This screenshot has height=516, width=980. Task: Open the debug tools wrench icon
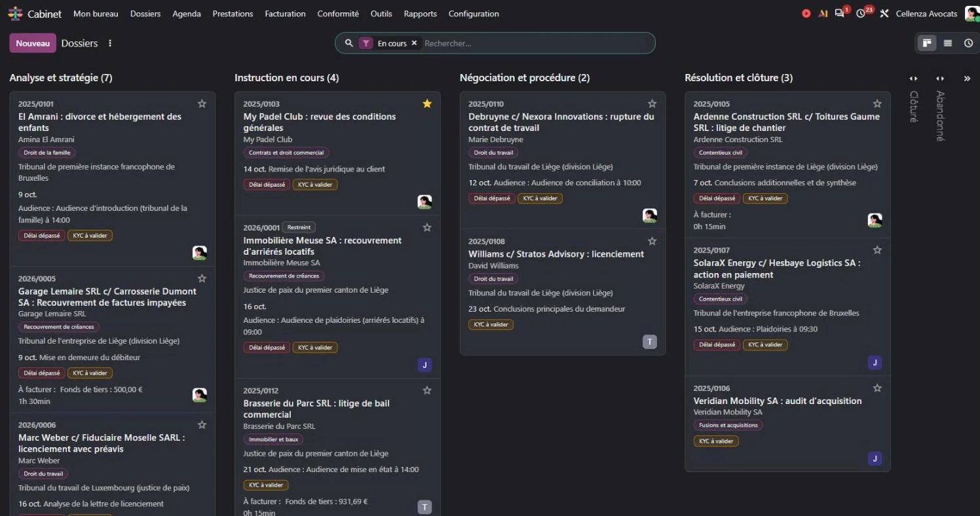884,13
